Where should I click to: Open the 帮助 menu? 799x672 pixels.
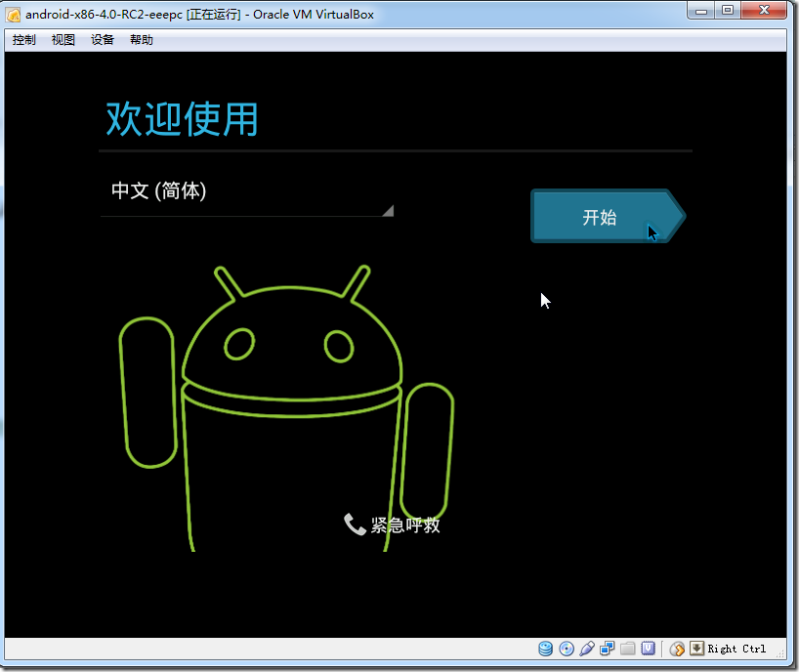coord(142,40)
